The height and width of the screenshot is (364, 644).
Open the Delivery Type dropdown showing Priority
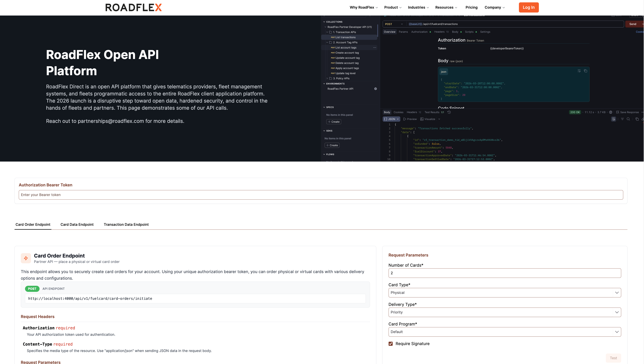click(x=505, y=312)
